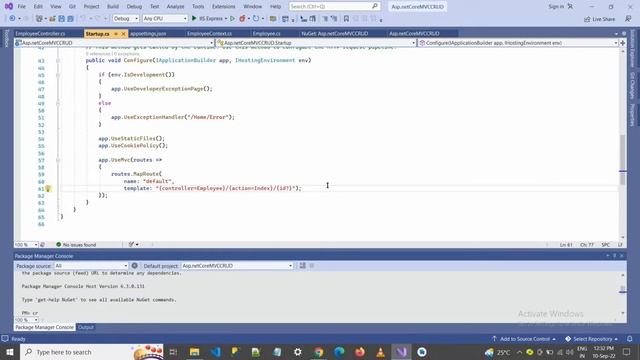The height and width of the screenshot is (360, 640).
Task: Click the Live Share icon
Action: point(587,19)
